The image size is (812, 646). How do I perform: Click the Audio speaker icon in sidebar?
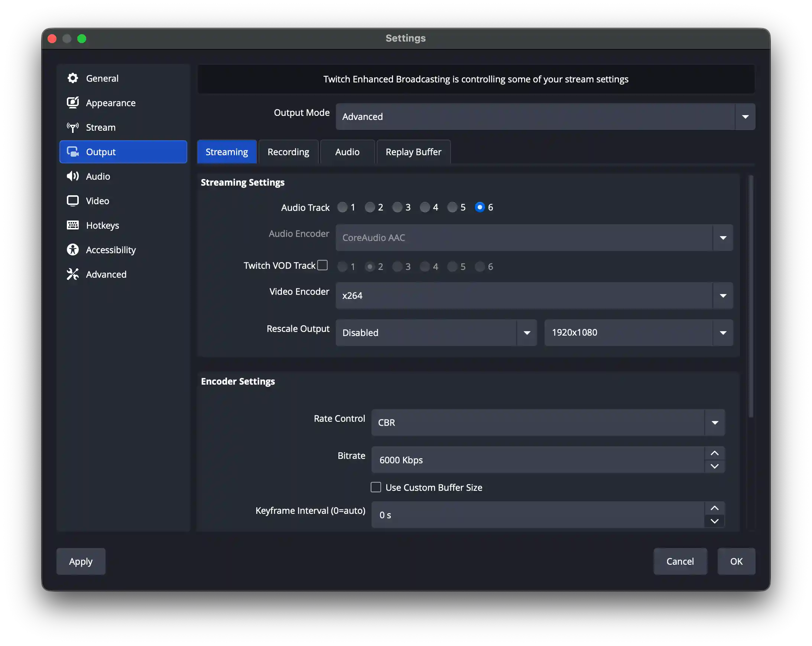tap(73, 176)
